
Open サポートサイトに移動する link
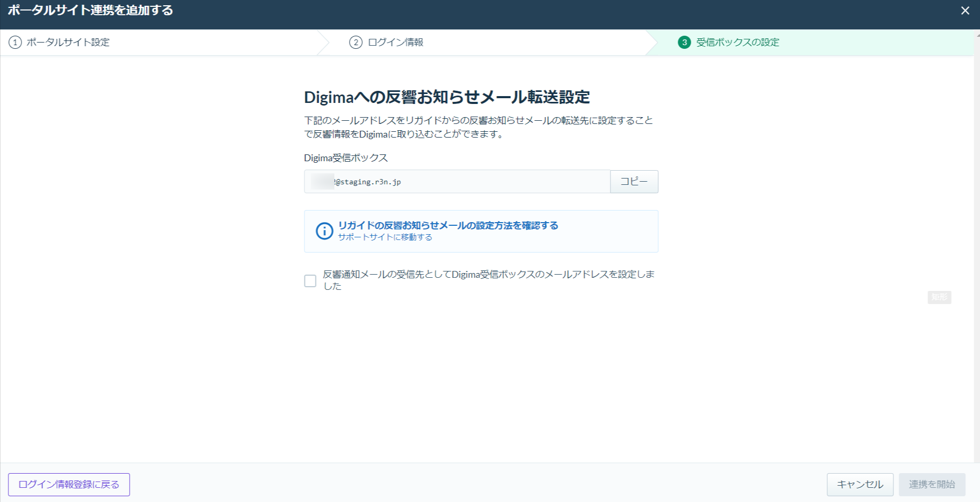click(x=385, y=237)
